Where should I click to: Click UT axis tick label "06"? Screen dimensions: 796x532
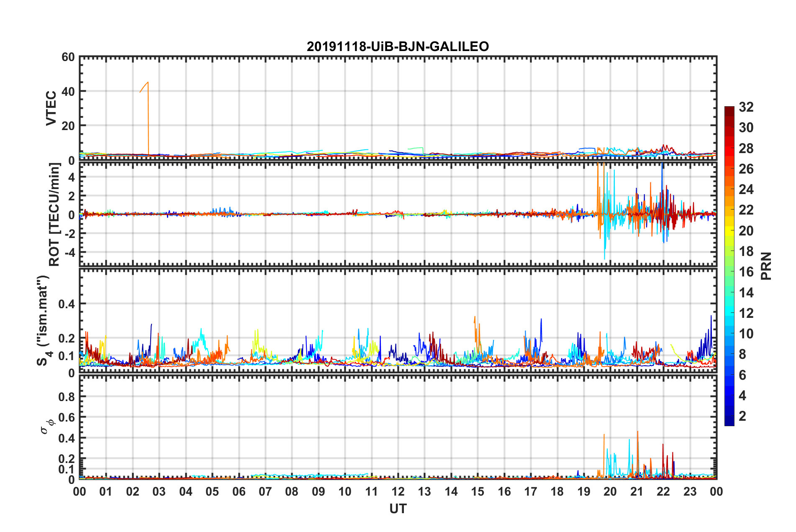pos(239,491)
